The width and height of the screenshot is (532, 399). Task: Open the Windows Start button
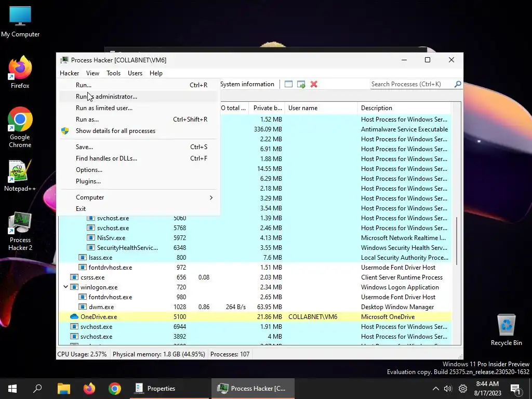point(12,388)
